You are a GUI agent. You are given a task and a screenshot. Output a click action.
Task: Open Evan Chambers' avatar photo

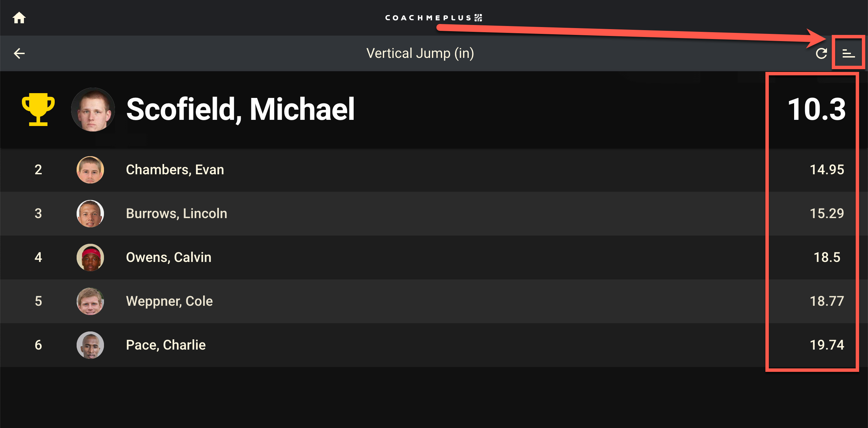90,170
